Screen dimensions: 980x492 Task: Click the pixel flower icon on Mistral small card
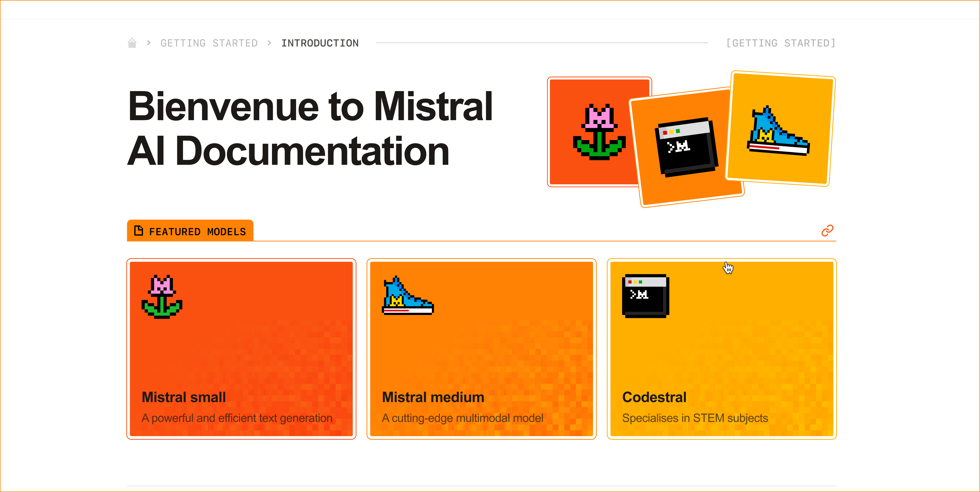(x=162, y=296)
